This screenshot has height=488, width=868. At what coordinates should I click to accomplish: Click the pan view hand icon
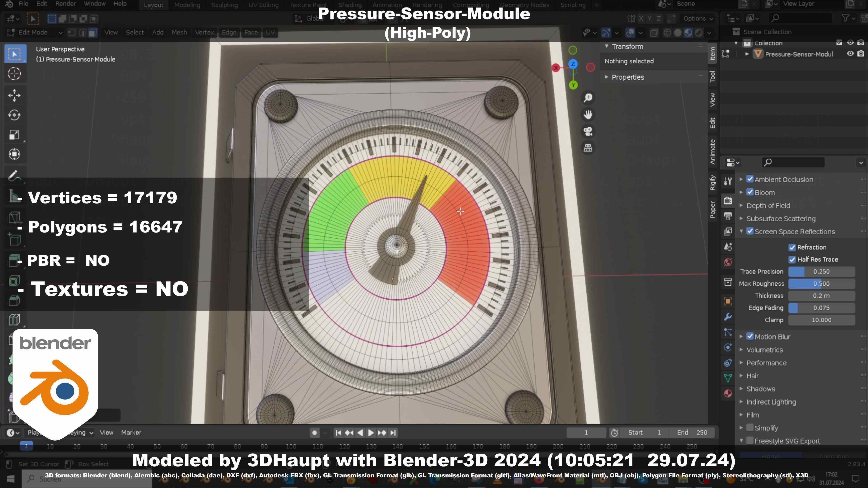tap(588, 115)
